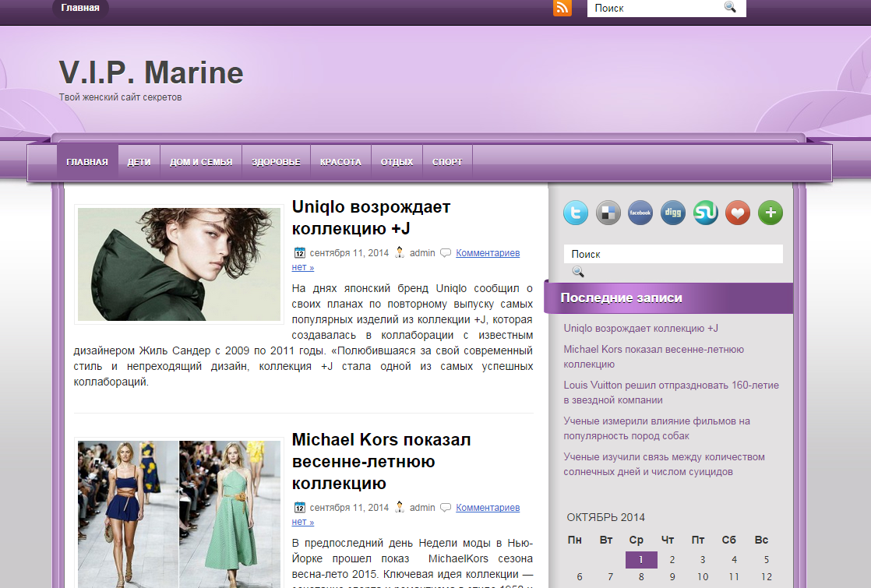Click the sidebar search magnifier icon
871x588 pixels.
[x=578, y=272]
